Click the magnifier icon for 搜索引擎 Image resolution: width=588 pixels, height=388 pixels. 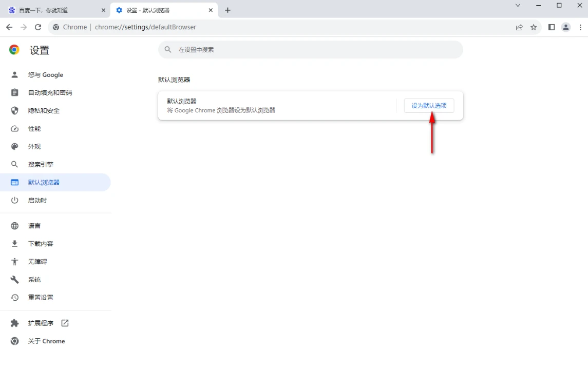[x=14, y=164]
